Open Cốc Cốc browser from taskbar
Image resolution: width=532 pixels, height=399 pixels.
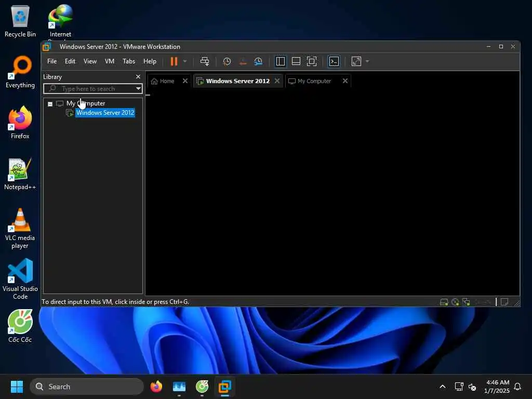click(x=202, y=387)
